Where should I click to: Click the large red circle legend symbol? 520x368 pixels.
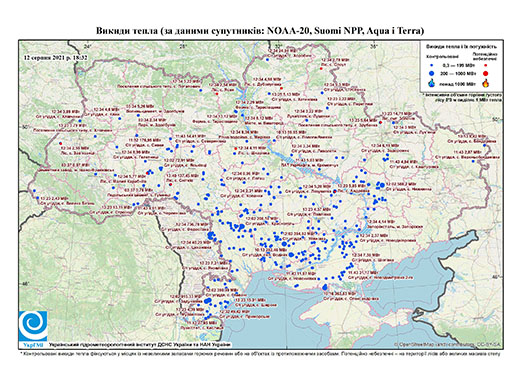pos(486,73)
